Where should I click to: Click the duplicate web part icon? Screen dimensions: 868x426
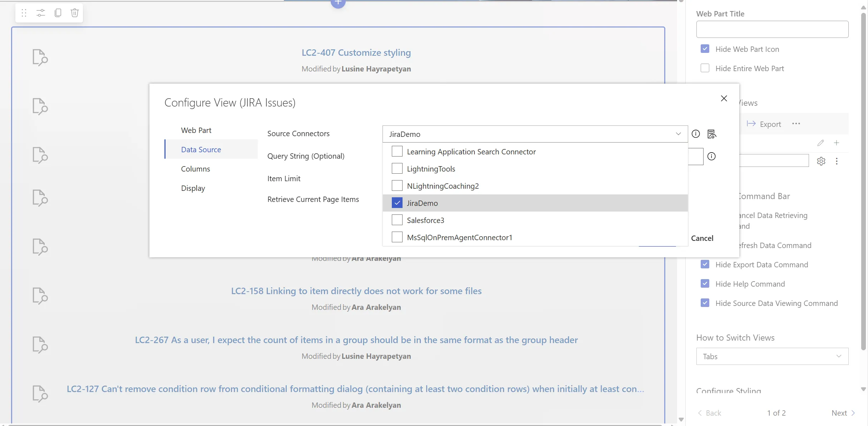[58, 13]
